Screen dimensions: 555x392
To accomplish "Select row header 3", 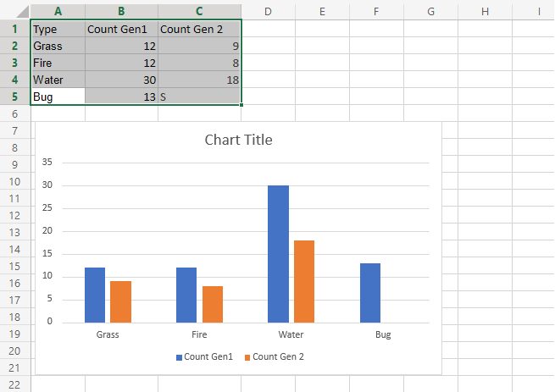I will tap(15, 63).
